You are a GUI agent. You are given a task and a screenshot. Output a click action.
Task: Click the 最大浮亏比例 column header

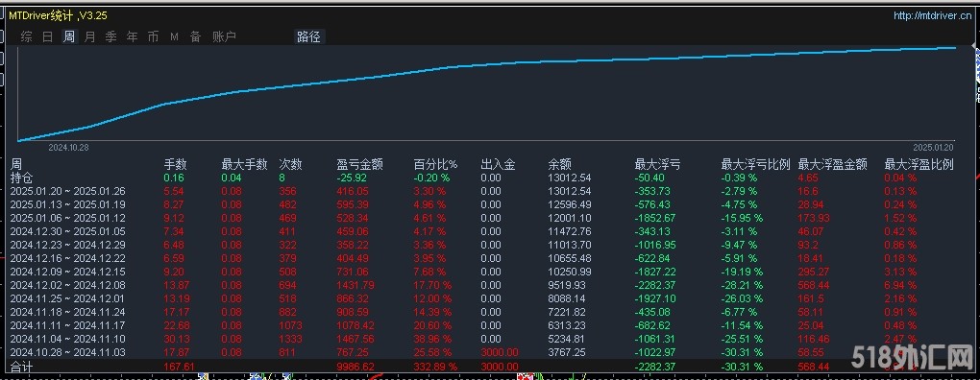[755, 165]
